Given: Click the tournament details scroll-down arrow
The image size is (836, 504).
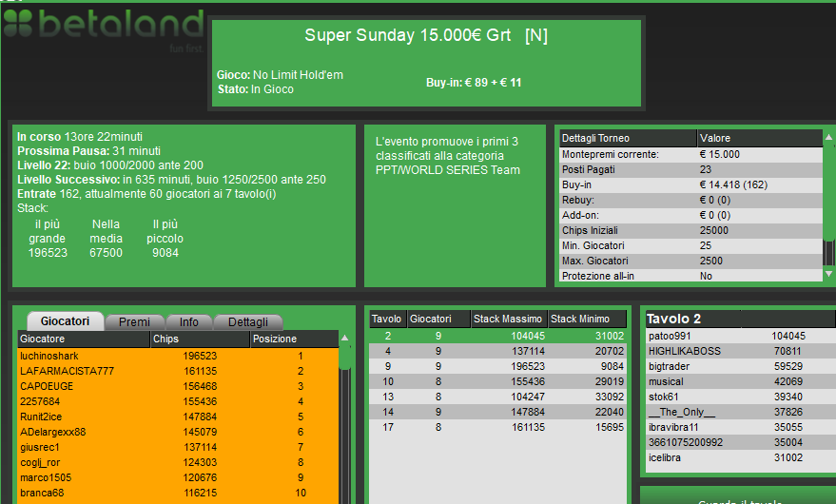Looking at the screenshot, I should [828, 274].
